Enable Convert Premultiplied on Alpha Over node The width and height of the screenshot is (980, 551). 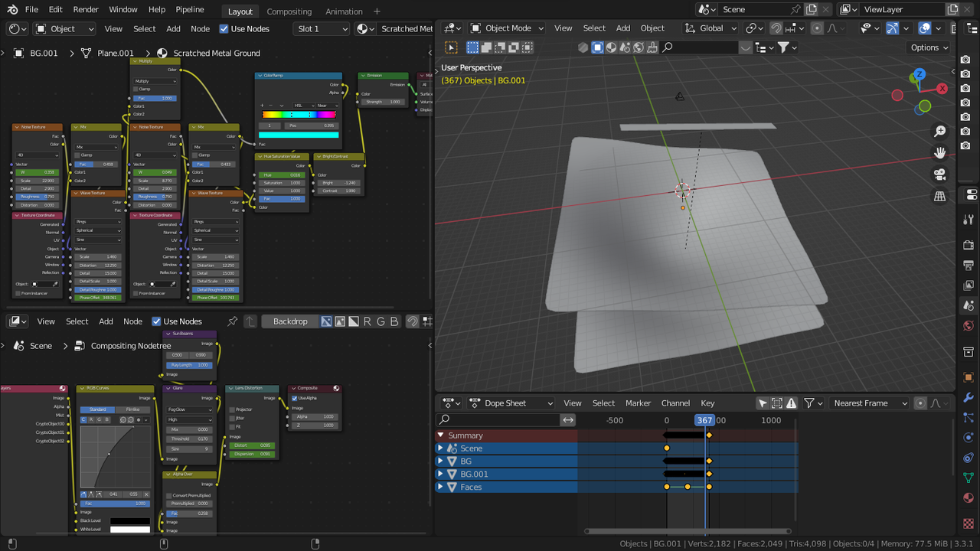coord(170,495)
